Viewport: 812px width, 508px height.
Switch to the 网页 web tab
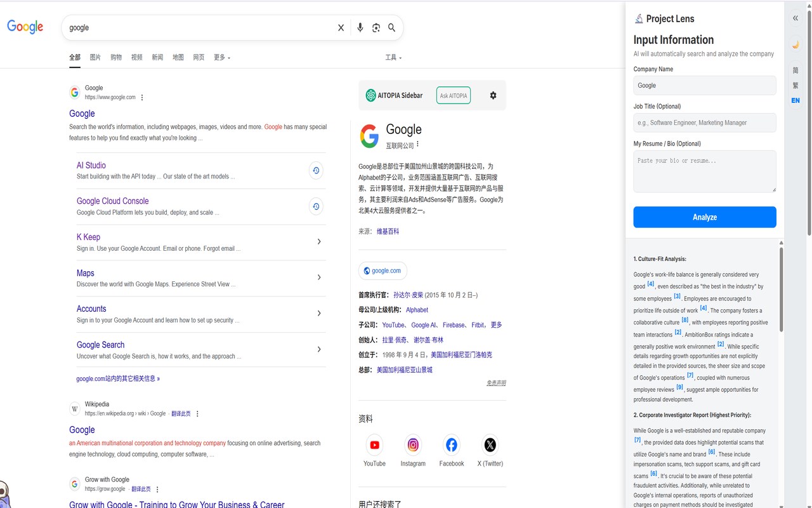coord(199,57)
